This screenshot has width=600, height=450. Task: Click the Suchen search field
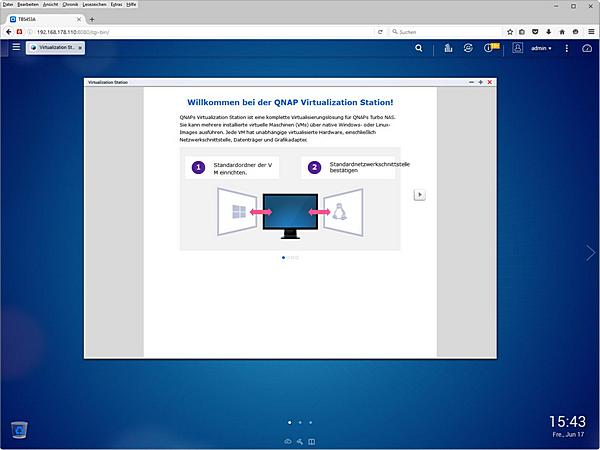click(446, 32)
